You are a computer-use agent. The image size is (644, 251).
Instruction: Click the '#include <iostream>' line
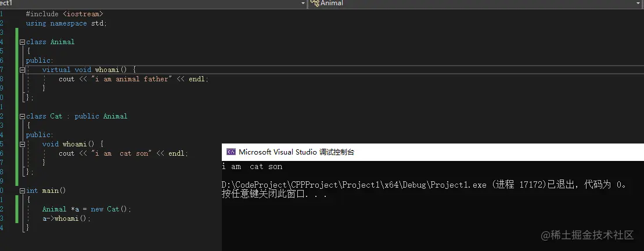(64, 14)
